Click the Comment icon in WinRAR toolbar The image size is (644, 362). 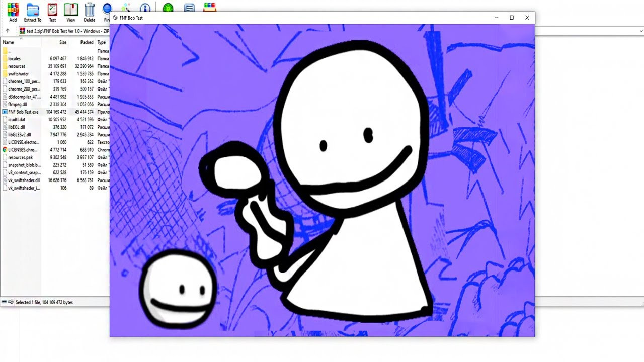[189, 7]
